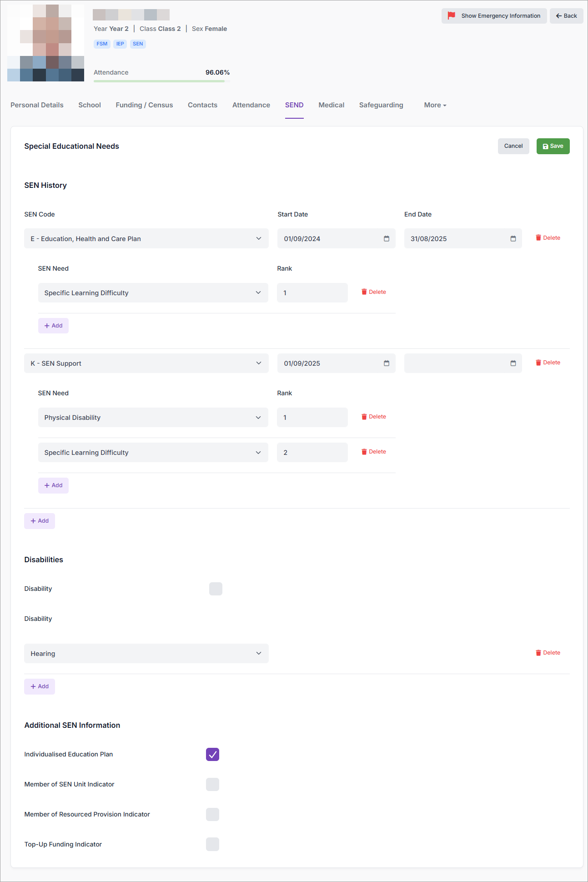This screenshot has width=588, height=882.
Task: Delete the Physical Disability need via trash icon
Action: [364, 417]
